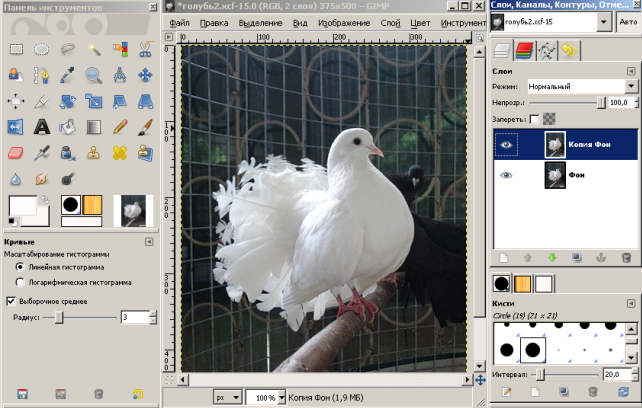The width and height of the screenshot is (642, 408).
Task: Select the Flip tool
Action: 16,127
